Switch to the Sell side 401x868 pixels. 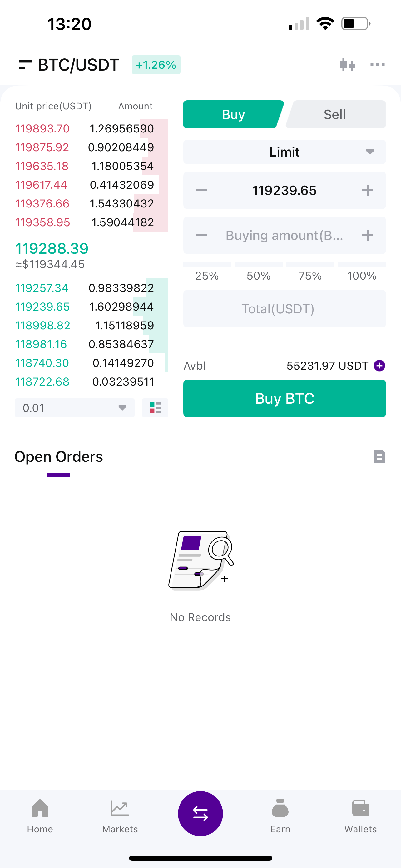click(x=335, y=115)
